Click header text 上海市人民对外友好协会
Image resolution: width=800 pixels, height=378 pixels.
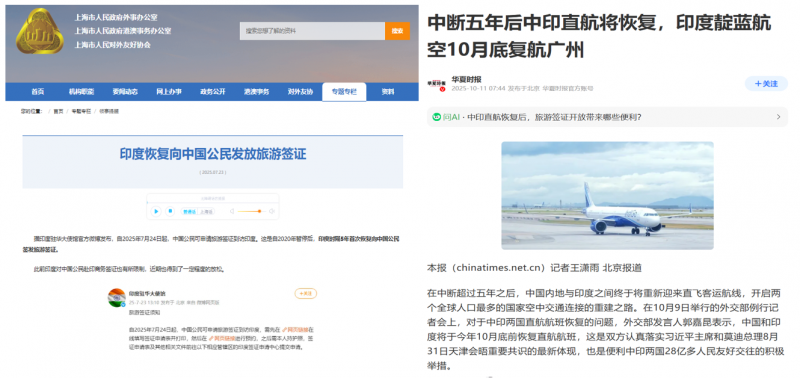(112, 44)
